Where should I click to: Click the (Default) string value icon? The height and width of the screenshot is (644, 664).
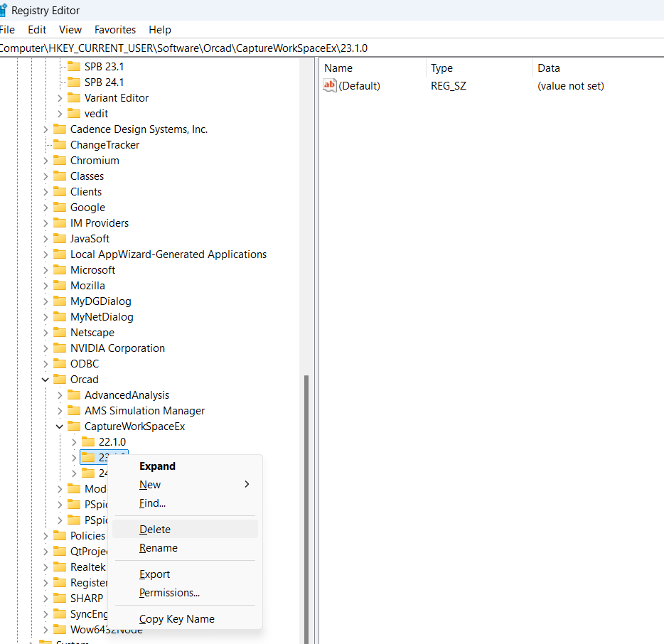pos(330,86)
